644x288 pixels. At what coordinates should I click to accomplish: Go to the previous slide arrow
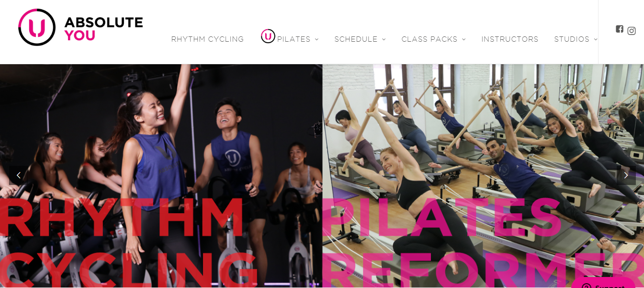pos(18,175)
